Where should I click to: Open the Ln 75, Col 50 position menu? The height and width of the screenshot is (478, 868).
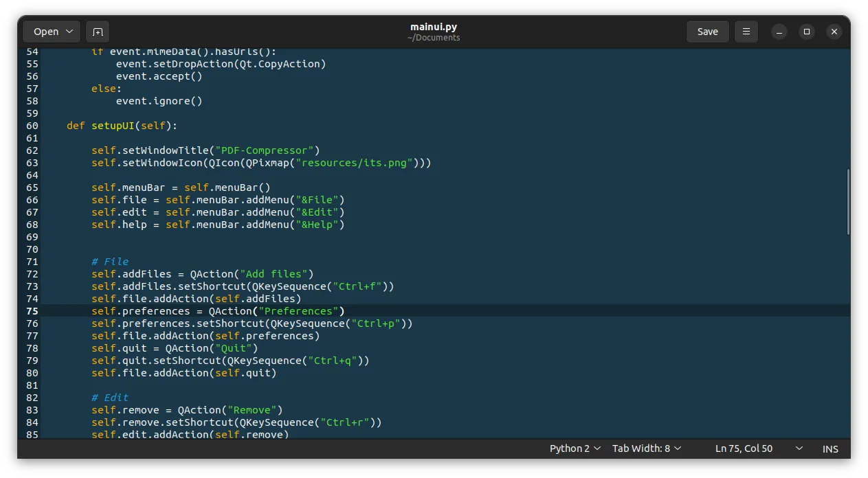758,448
